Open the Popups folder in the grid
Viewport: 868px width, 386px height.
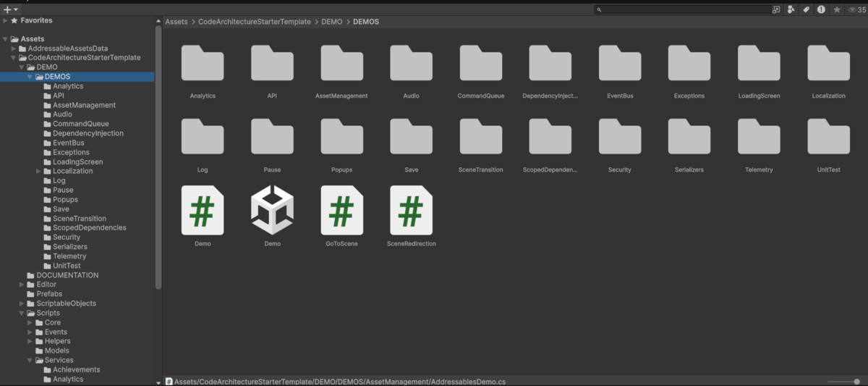point(342,138)
